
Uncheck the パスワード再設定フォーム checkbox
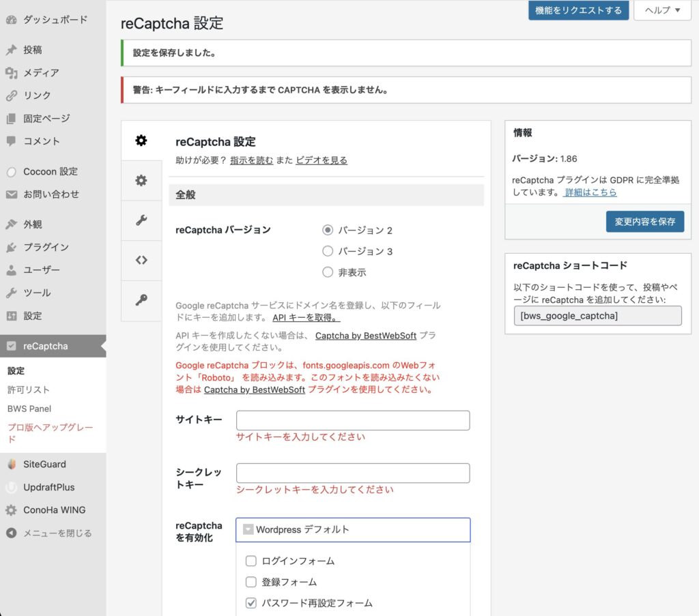point(251,603)
